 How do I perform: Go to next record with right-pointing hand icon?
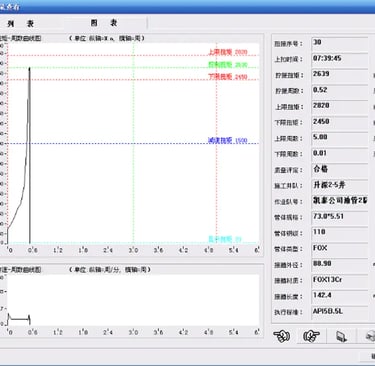tap(311, 336)
